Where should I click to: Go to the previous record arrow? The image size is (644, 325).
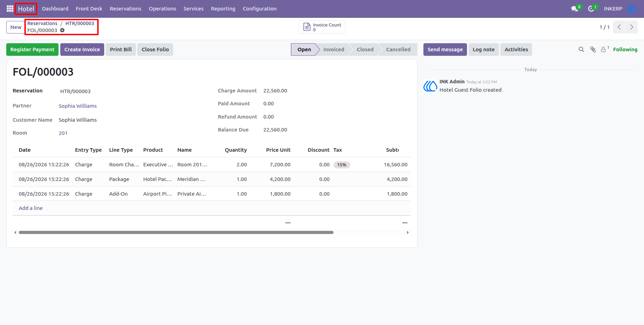[619, 27]
